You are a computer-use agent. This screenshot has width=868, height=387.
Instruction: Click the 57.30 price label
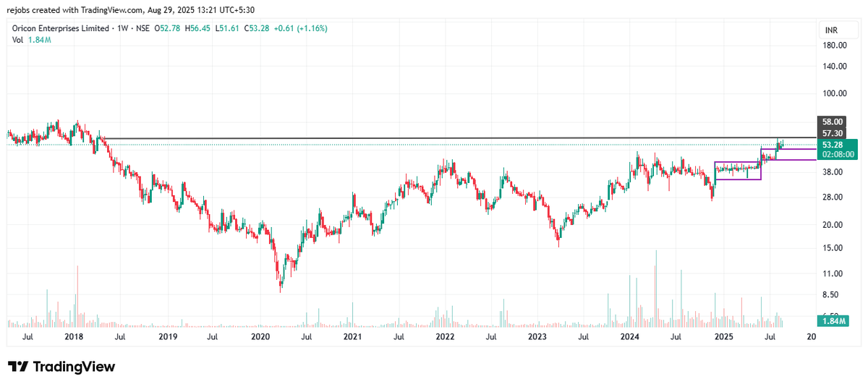pos(833,134)
